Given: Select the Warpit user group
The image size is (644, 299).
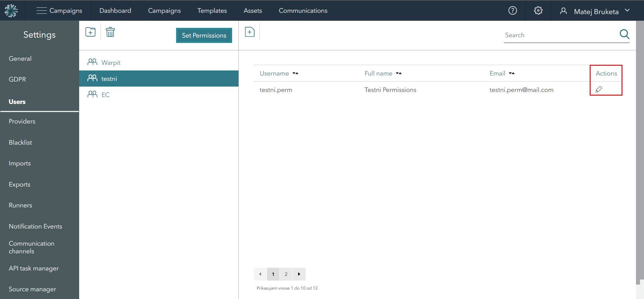Looking at the screenshot, I should (x=111, y=63).
